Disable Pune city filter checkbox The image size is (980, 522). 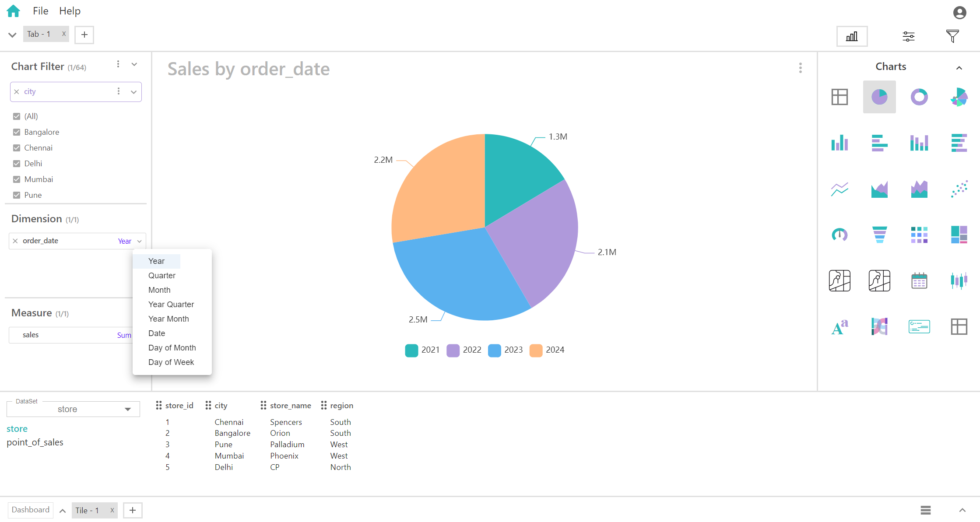tap(16, 195)
